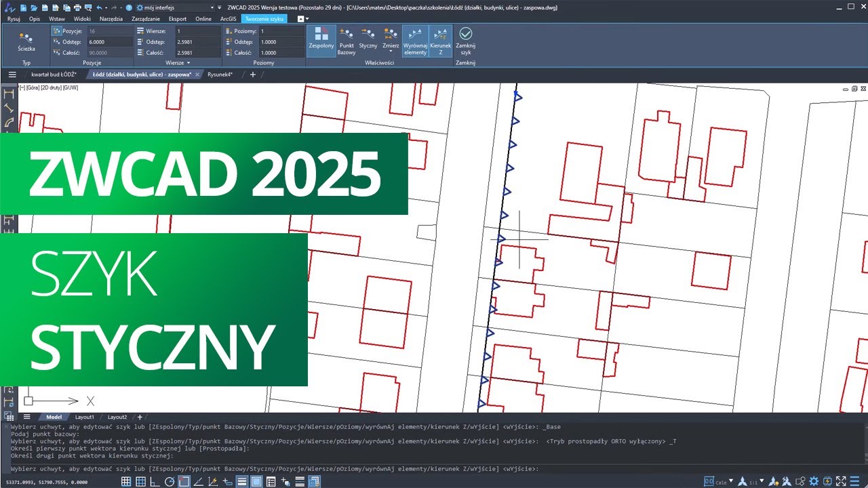Open the Narzędzia ribbon tab
Viewport: 868px width, 488px height.
point(112,19)
